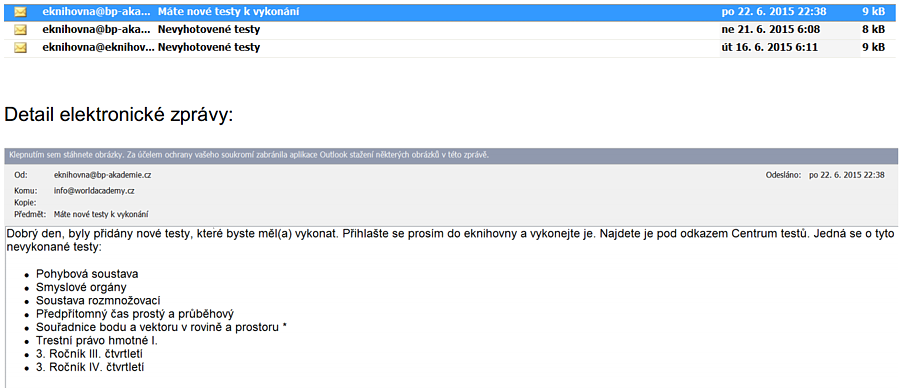Open 'Nevyhotovené testy' email from 21. 6. 2015
900x388 pixels.
coord(449,29)
